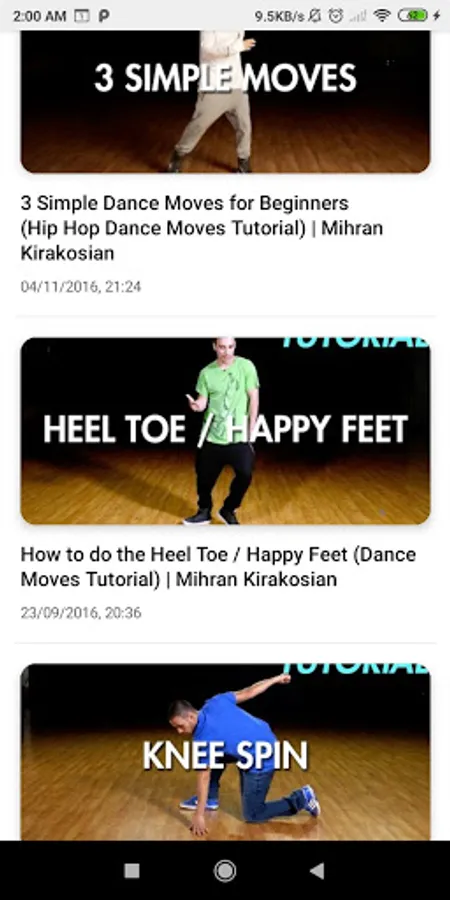Tap the calendar notification icon beside the time
The width and height of the screenshot is (450, 900).
pos(82,16)
